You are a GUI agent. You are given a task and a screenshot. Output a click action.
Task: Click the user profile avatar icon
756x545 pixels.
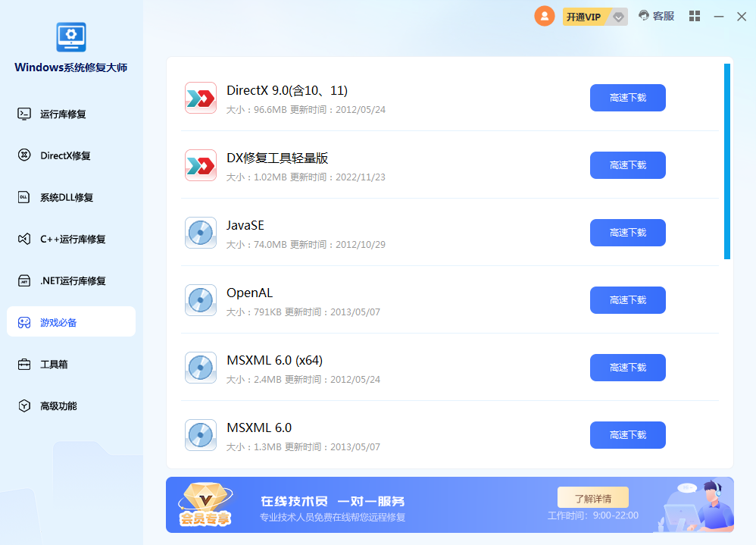[x=544, y=16]
